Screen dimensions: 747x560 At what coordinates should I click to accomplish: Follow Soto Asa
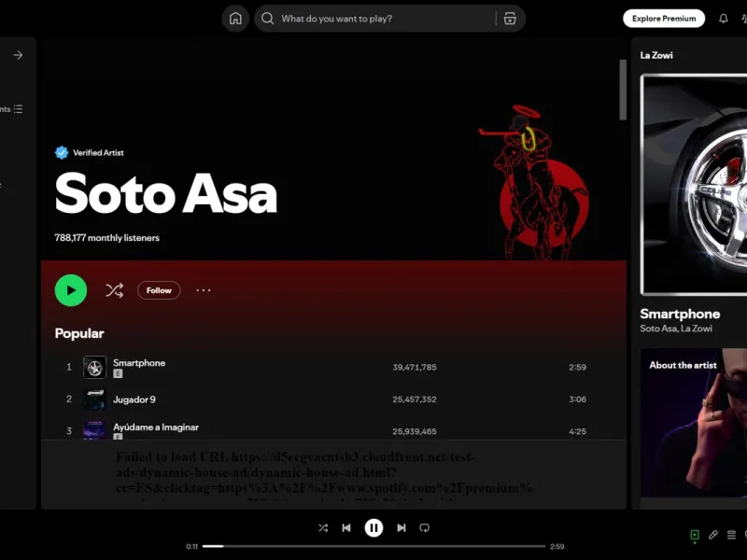tap(159, 290)
